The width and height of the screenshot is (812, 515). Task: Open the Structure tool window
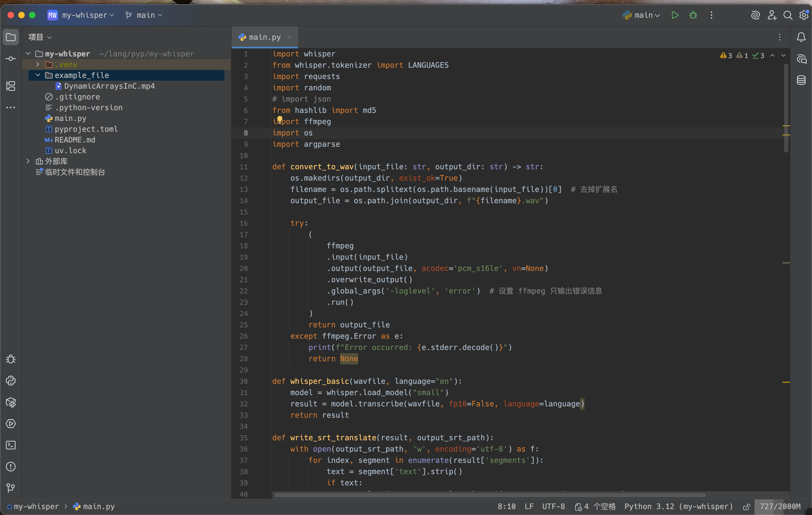pyautogui.click(x=11, y=86)
